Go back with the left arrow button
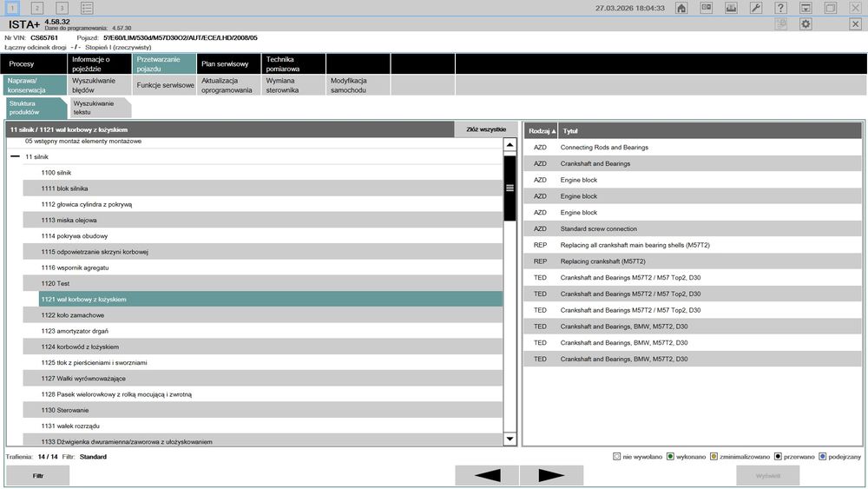 point(487,475)
